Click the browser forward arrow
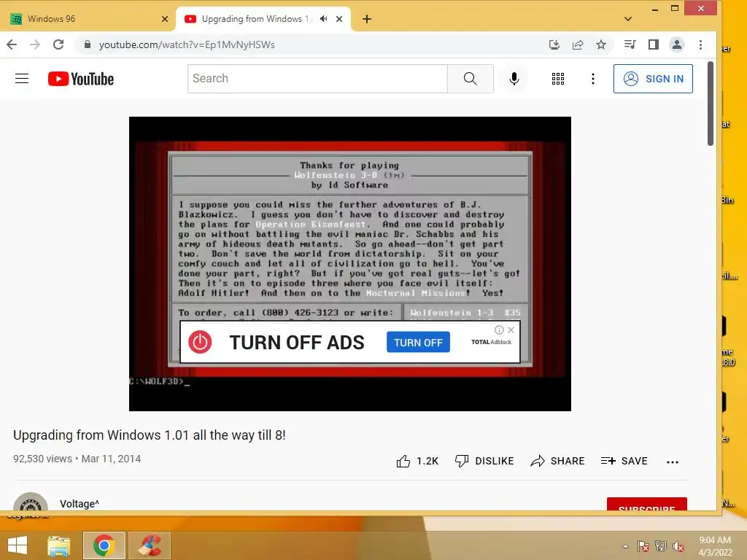Screen dimensions: 747x560 coord(35,44)
